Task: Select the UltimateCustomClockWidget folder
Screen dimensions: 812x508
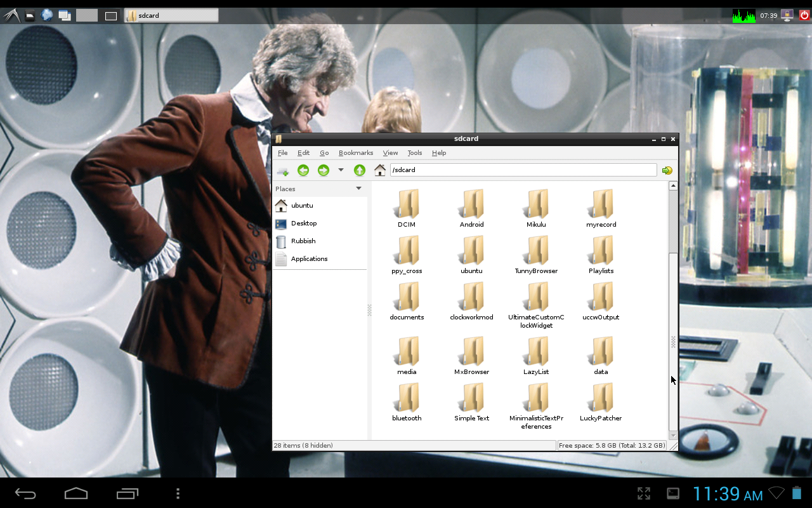Action: point(536,305)
